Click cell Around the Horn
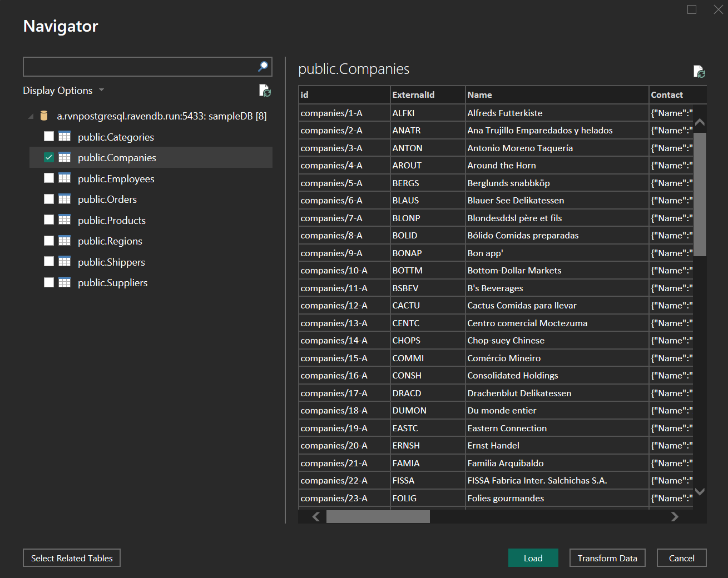 [x=557, y=165]
